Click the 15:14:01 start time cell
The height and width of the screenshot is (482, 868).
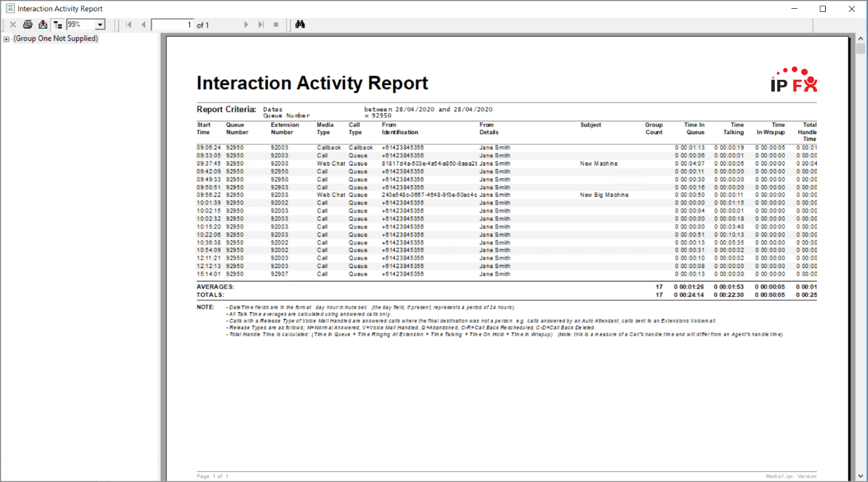coord(209,274)
